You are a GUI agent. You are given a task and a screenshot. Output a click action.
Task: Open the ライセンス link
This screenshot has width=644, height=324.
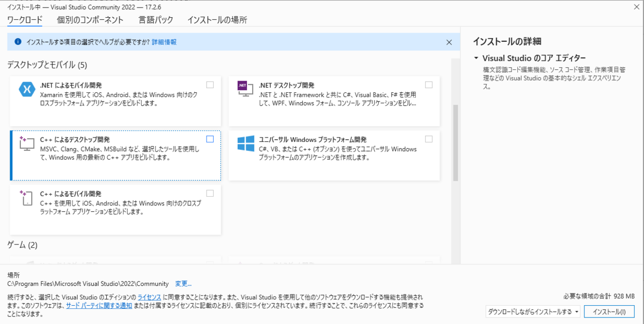149,297
